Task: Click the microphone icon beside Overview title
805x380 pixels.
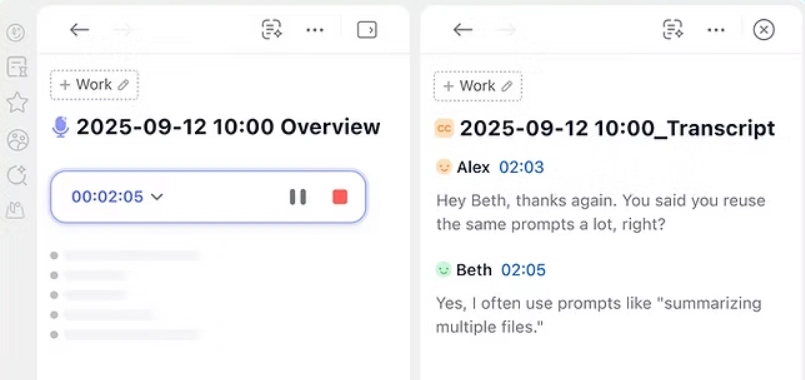Action: click(x=61, y=127)
